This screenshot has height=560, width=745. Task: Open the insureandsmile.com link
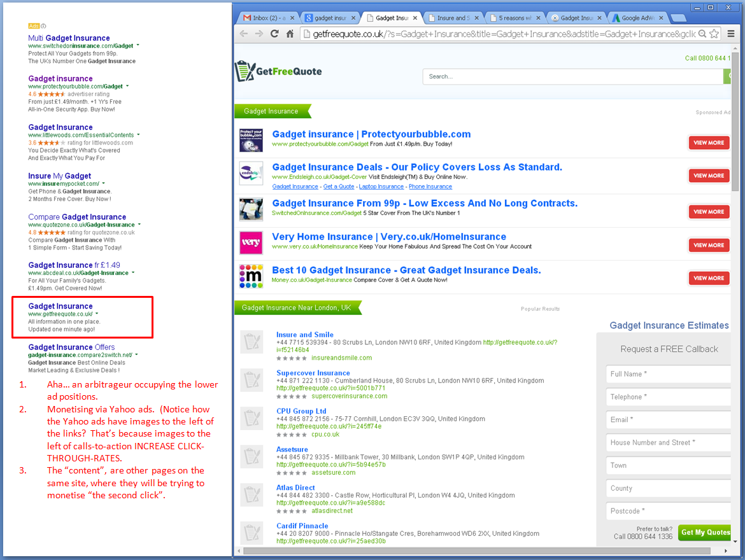[x=341, y=358]
